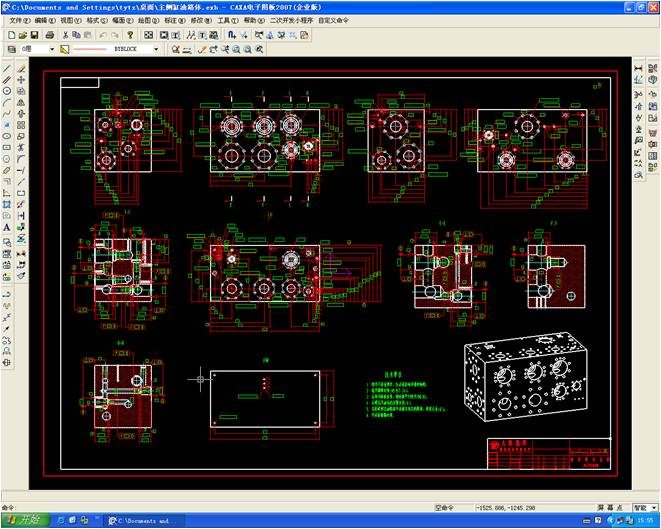Select the Fillet/corner transition tool
661x529 pixels.
pyautogui.click(x=21, y=159)
